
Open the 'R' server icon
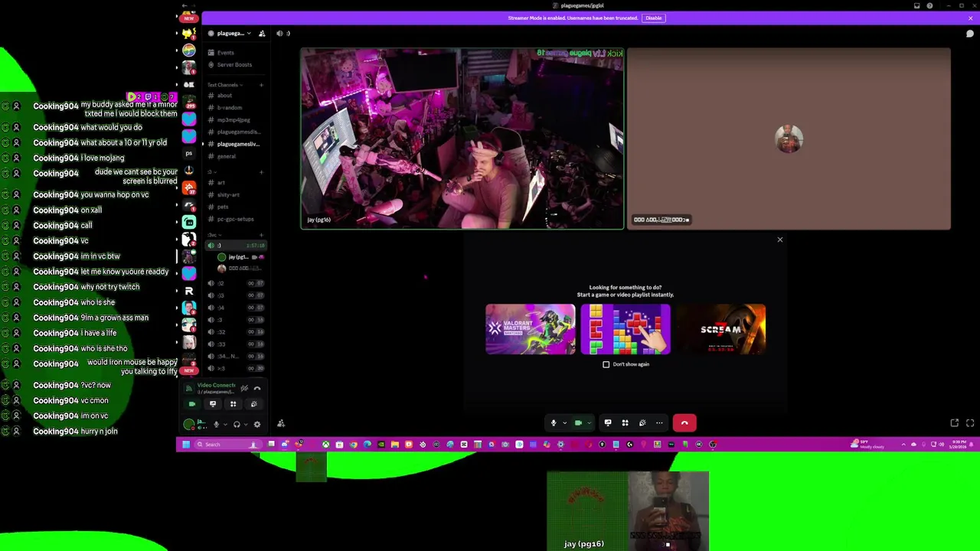(x=189, y=291)
